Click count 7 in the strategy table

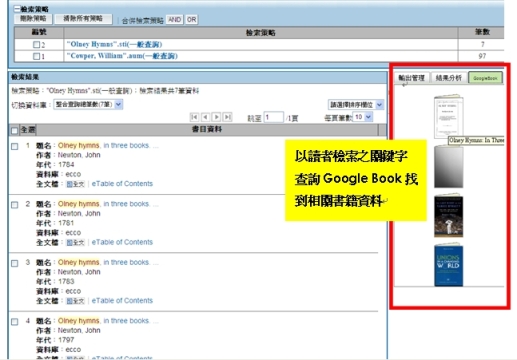click(x=482, y=45)
